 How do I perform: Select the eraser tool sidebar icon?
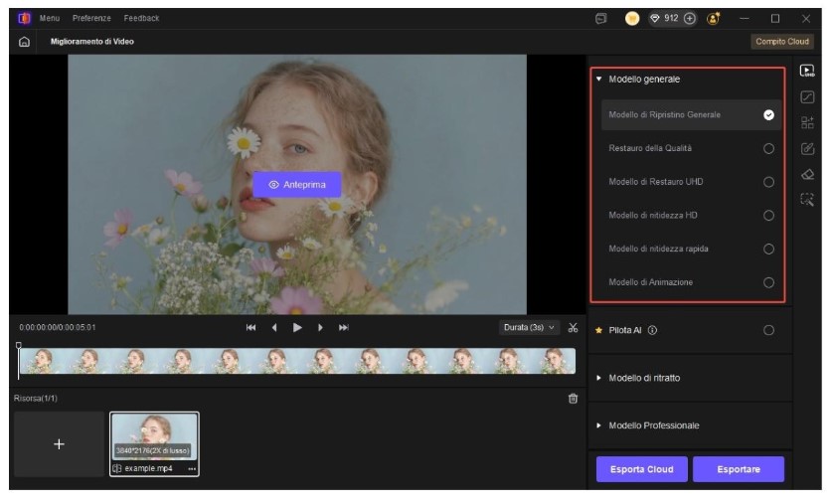[807, 174]
